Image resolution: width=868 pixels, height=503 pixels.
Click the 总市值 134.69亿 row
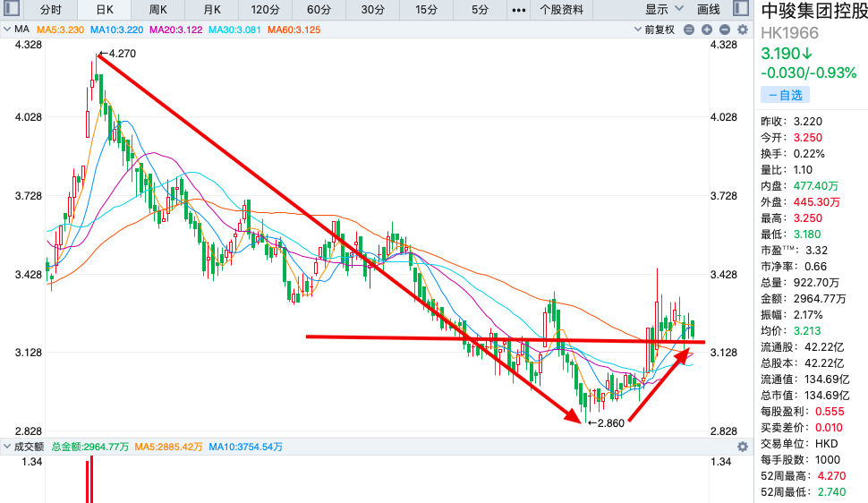[x=805, y=395]
